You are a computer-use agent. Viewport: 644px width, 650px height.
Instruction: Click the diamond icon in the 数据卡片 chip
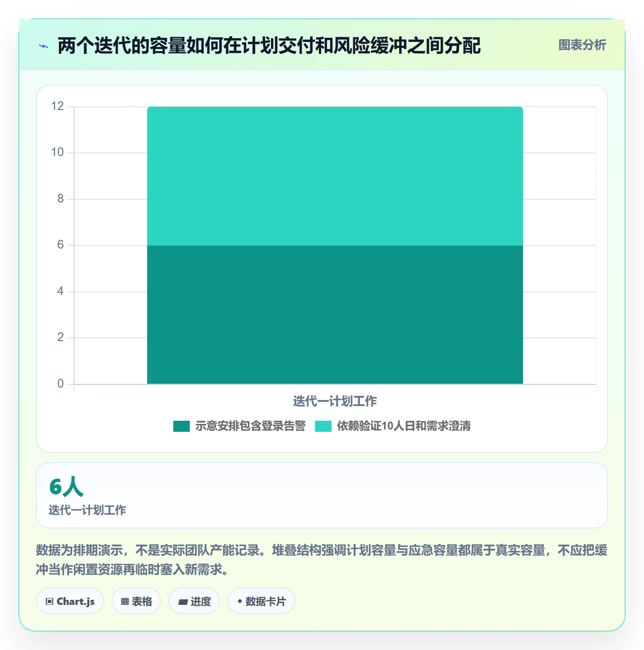coord(240,601)
